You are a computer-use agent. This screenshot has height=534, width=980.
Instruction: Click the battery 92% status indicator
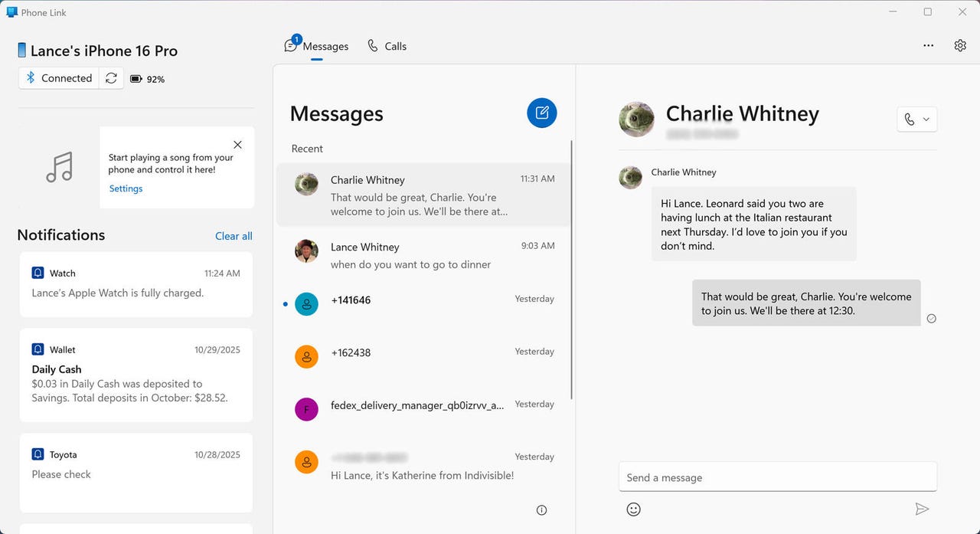pos(147,77)
